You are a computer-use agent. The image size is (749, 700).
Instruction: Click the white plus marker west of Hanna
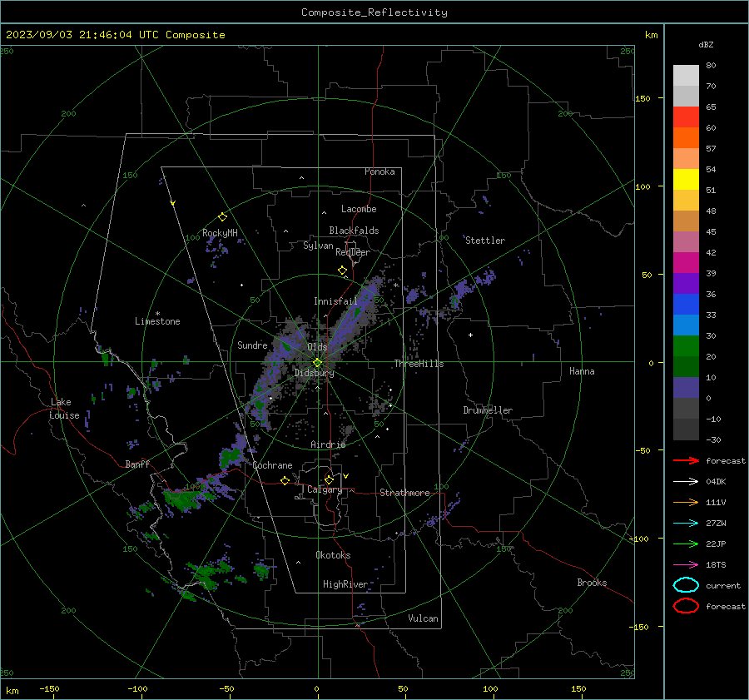click(x=470, y=335)
